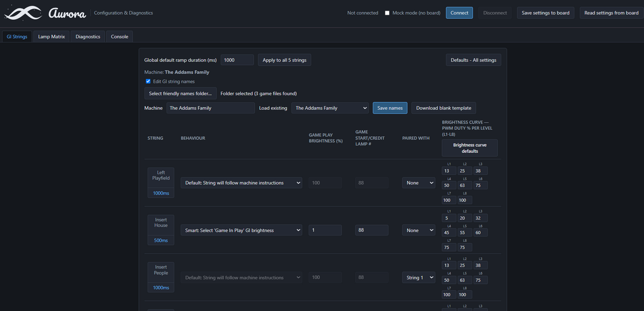The width and height of the screenshot is (644, 311).
Task: Click Apply to all 5 strings
Action: point(284,60)
